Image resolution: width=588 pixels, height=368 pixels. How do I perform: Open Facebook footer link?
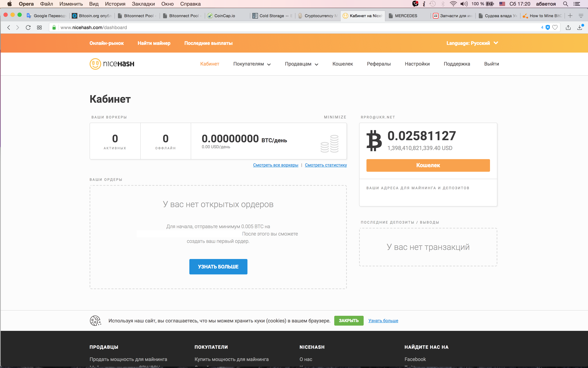click(415, 359)
